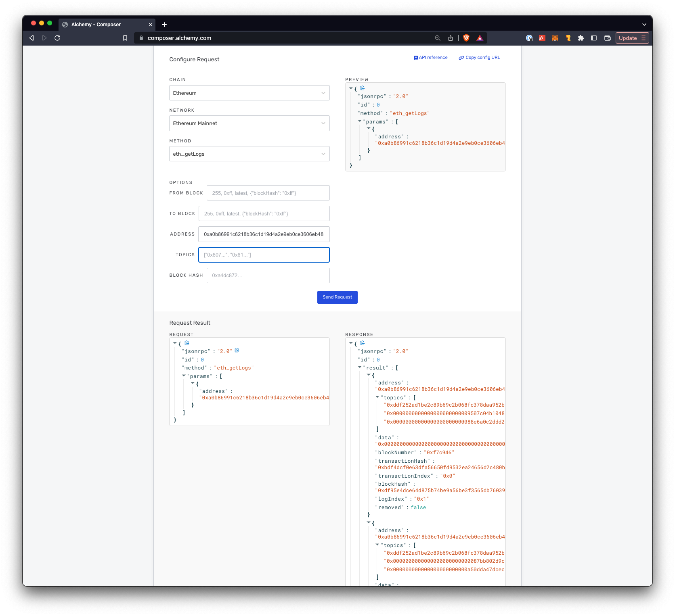675x616 pixels.
Task: Open the Brave Wallet icon
Action: coord(607,38)
